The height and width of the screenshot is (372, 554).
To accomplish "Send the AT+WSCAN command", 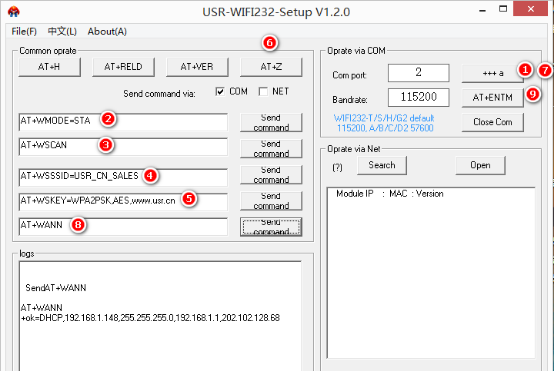I will pos(271,149).
